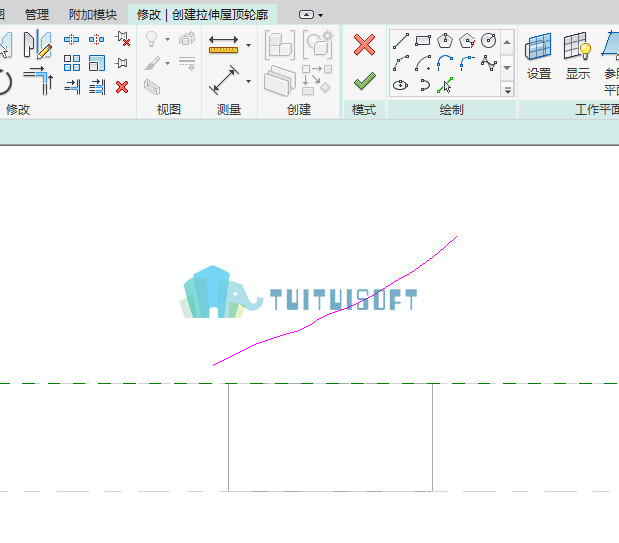
Task: Expand the Draw gallery full list
Action: [x=508, y=90]
